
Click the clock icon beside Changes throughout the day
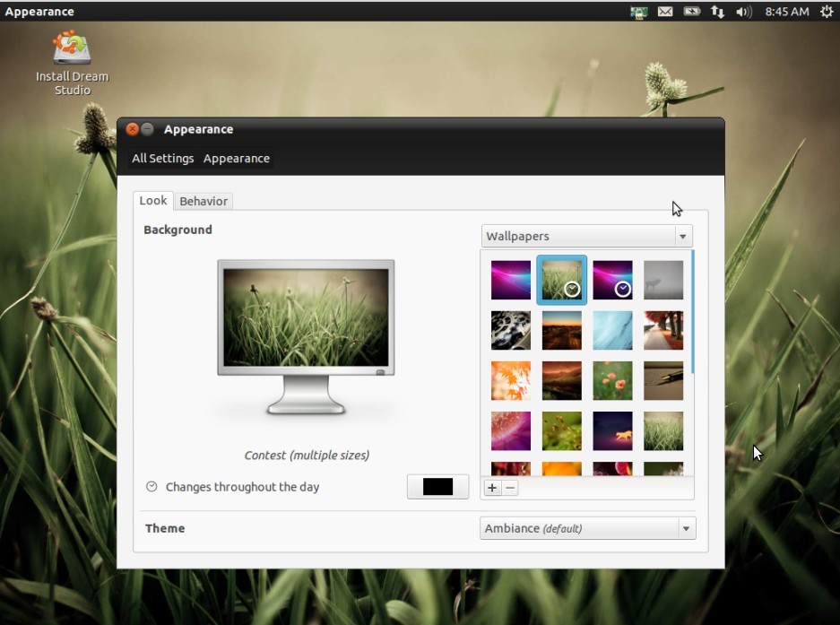pyautogui.click(x=152, y=487)
